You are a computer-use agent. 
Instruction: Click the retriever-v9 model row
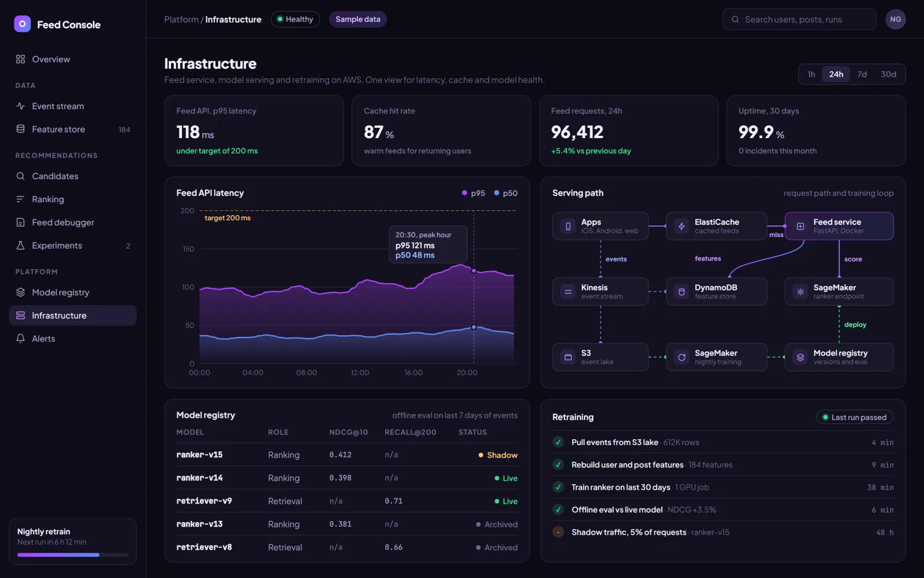click(x=347, y=501)
